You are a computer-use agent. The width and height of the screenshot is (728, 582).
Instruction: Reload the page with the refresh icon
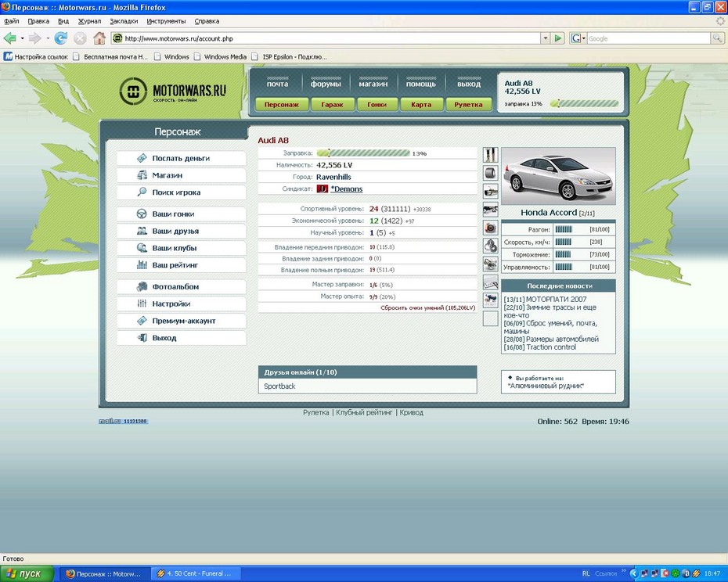61,38
